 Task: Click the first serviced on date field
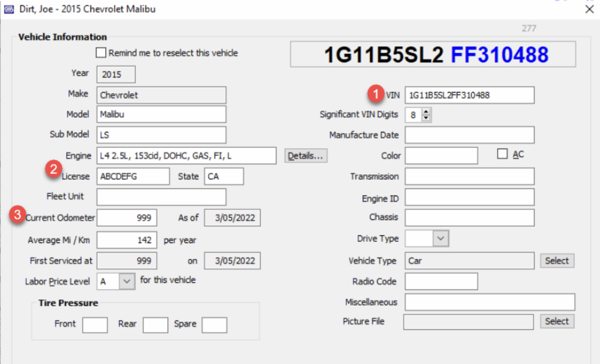232,261
